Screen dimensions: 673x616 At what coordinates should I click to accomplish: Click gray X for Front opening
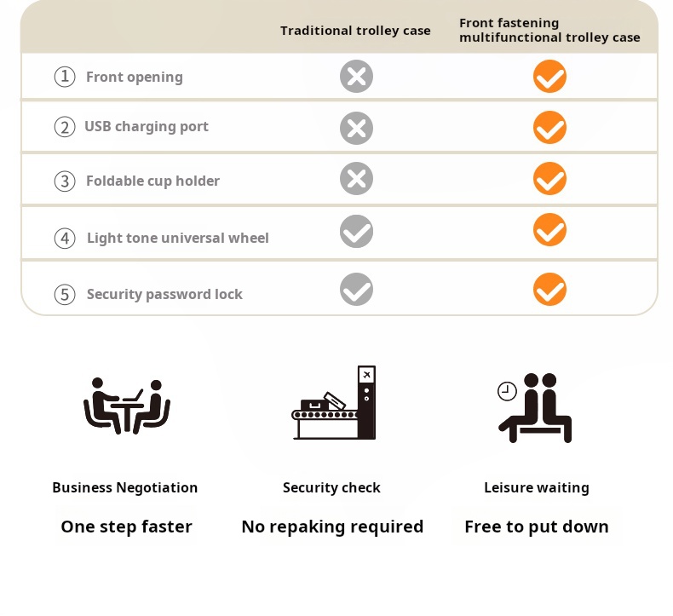356,77
